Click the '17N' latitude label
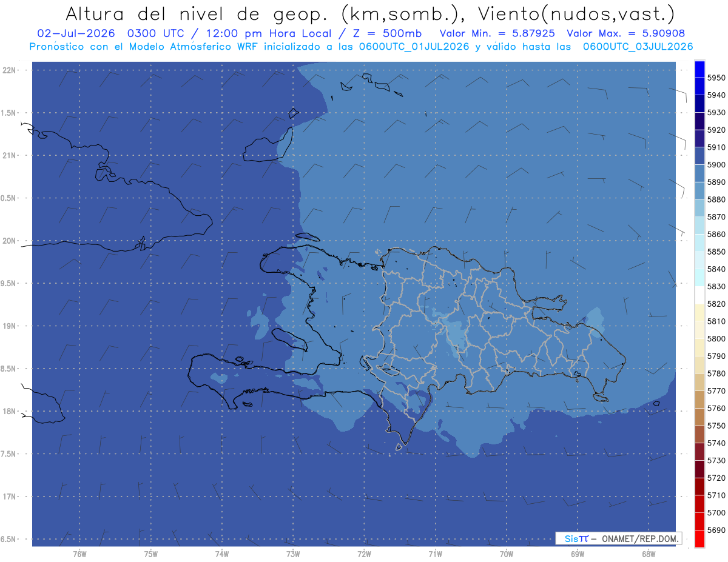The image size is (728, 562). (x=10, y=497)
